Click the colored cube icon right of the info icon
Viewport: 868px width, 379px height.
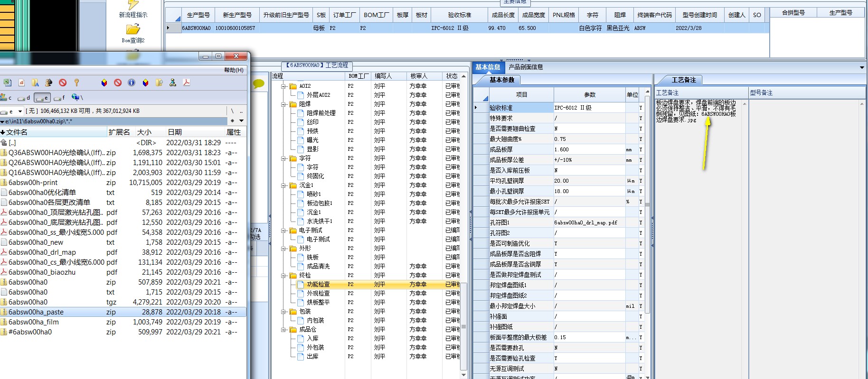[145, 83]
